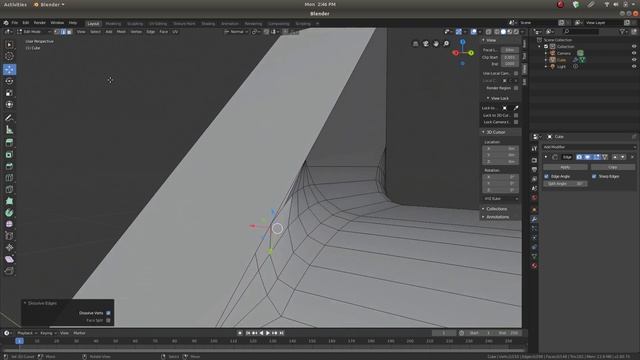The image size is (640, 360).
Task: Open the Vertex menu in viewport header
Action: 136,31
